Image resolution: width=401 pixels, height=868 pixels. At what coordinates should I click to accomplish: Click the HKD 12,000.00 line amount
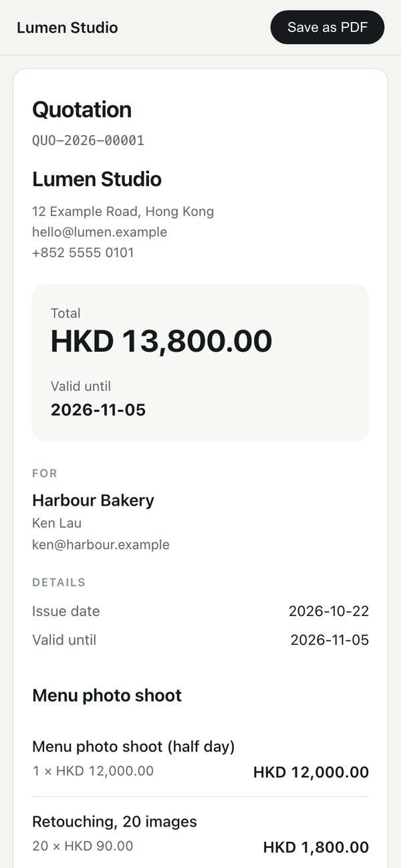[311, 772]
